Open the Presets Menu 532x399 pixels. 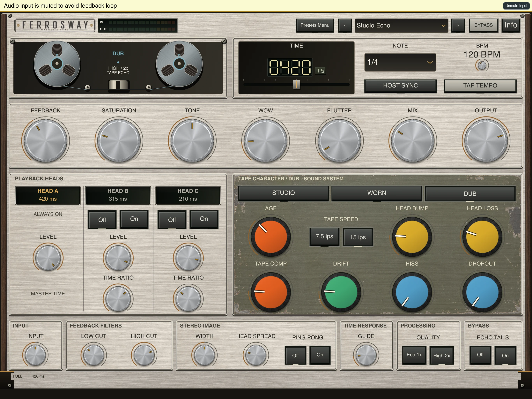pos(315,25)
